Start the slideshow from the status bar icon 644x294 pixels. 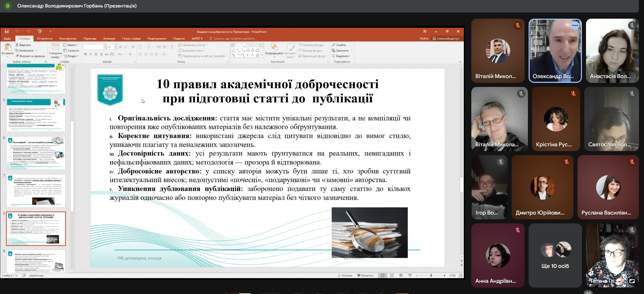pyautogui.click(x=410, y=275)
